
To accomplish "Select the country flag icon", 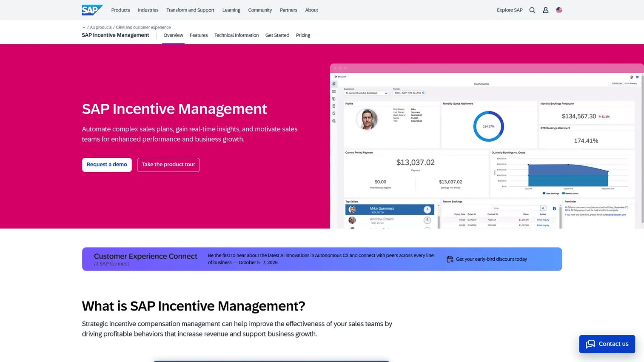I will [559, 10].
